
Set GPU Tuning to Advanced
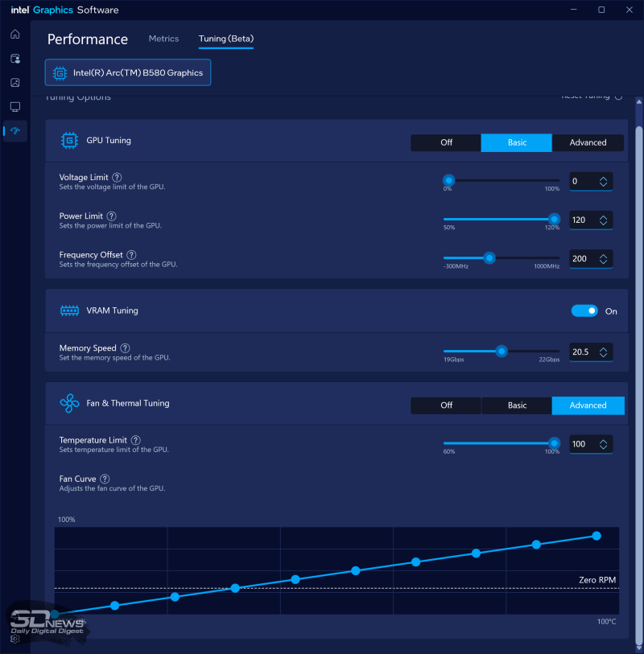click(588, 142)
